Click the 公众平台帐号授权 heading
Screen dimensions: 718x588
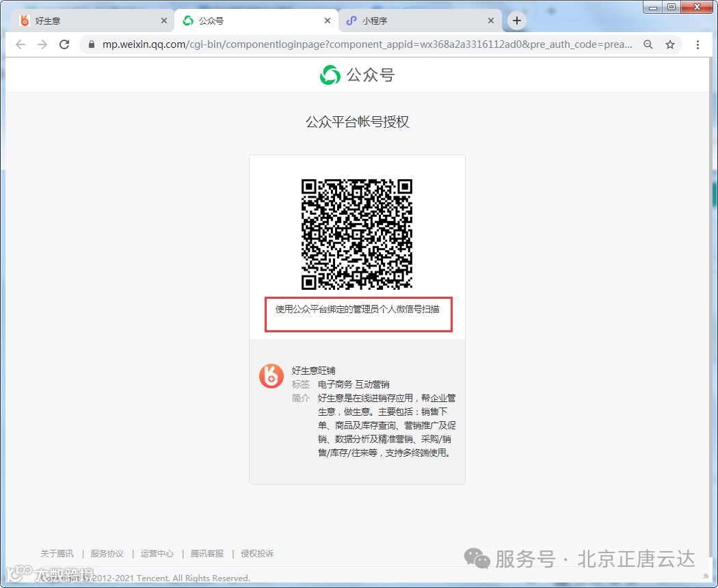click(357, 122)
